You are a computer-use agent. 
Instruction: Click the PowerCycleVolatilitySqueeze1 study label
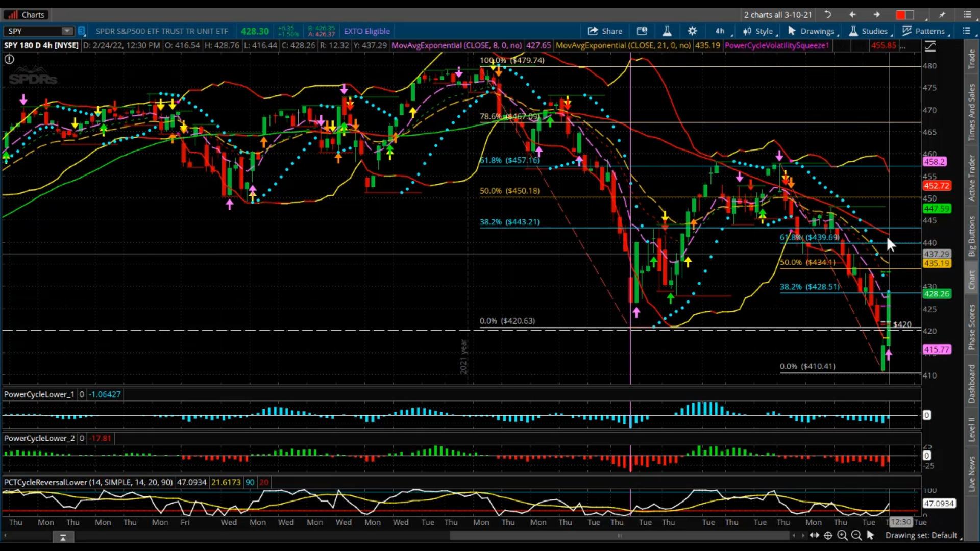pyautogui.click(x=777, y=45)
